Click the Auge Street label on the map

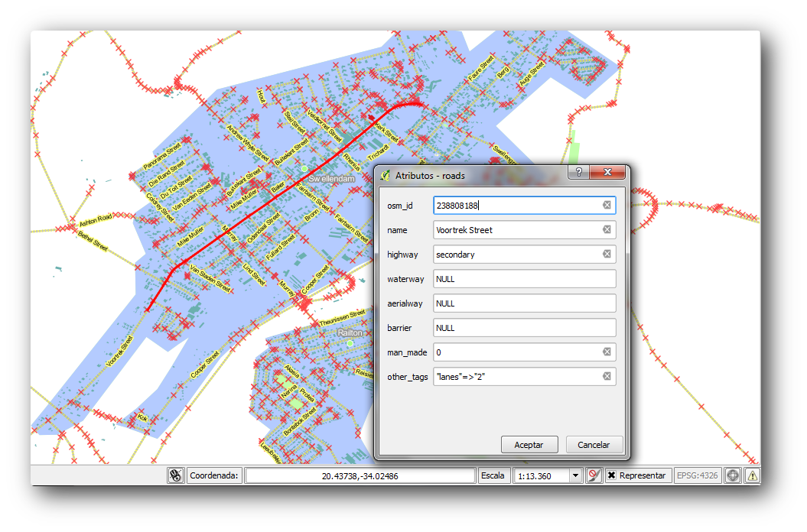click(x=531, y=73)
